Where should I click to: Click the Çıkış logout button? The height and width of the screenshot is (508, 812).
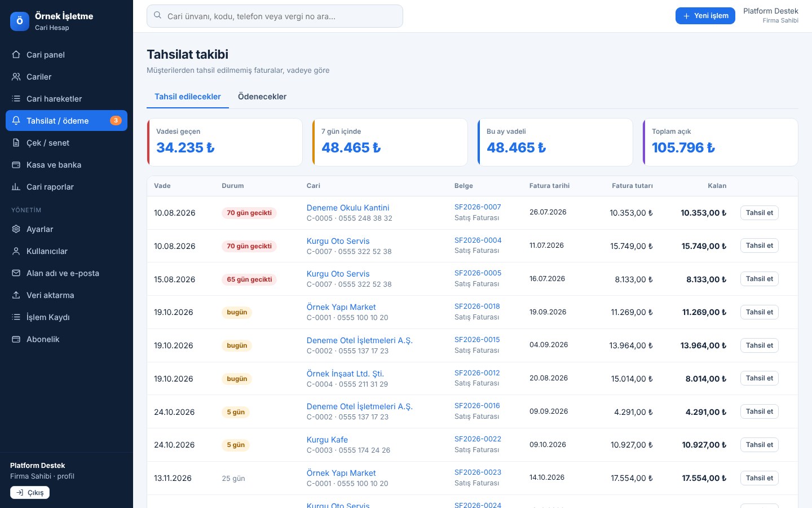[30, 493]
